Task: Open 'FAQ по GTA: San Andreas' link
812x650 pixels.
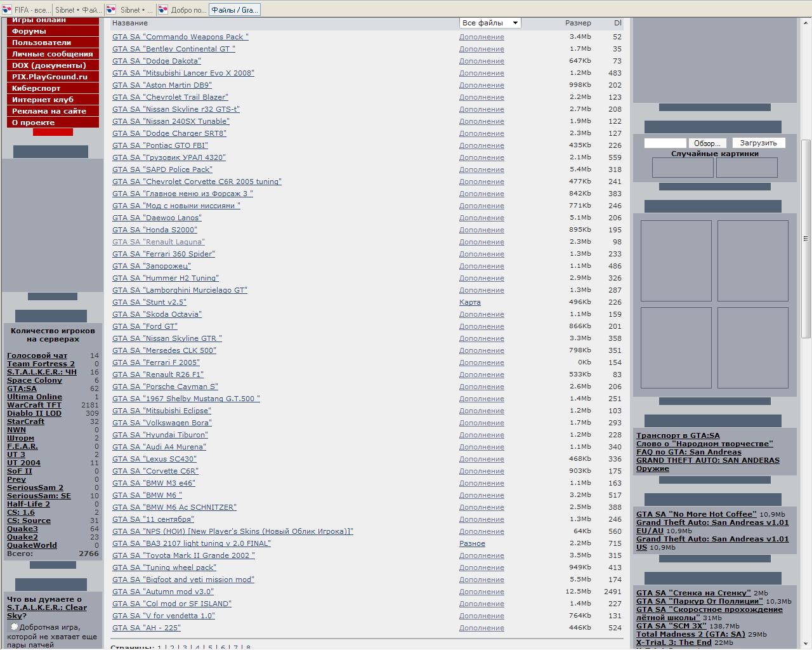Action: (689, 452)
